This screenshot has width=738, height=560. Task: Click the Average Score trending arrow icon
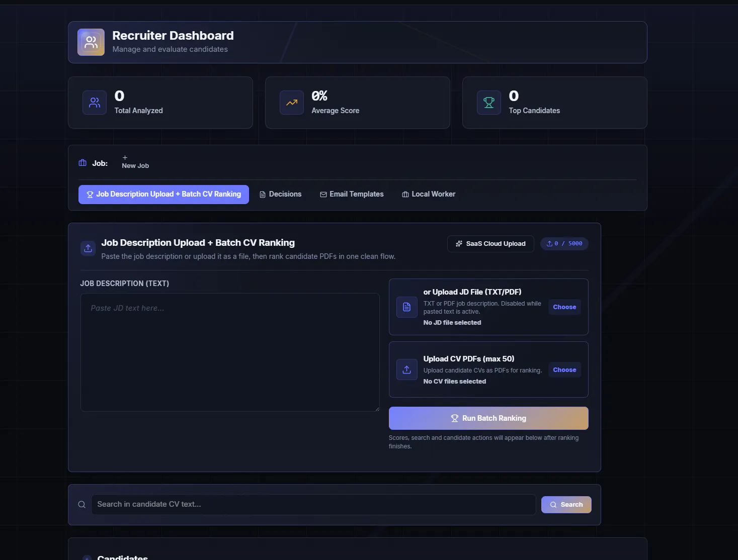[x=292, y=103]
